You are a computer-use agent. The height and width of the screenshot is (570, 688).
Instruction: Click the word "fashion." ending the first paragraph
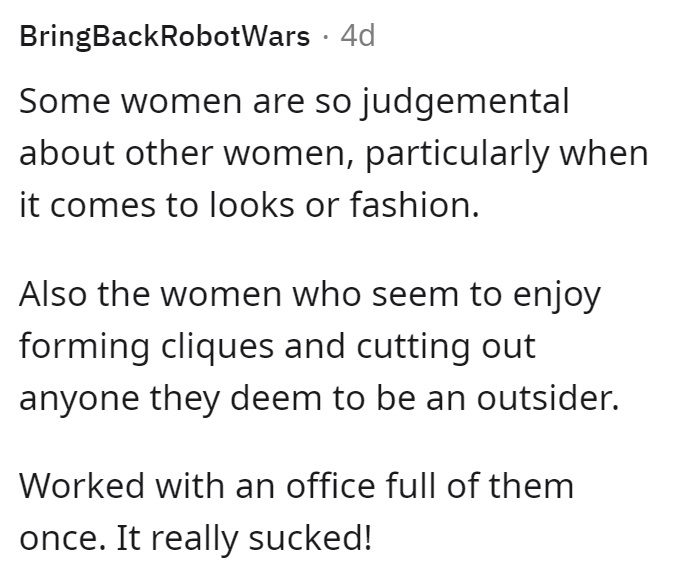point(414,204)
